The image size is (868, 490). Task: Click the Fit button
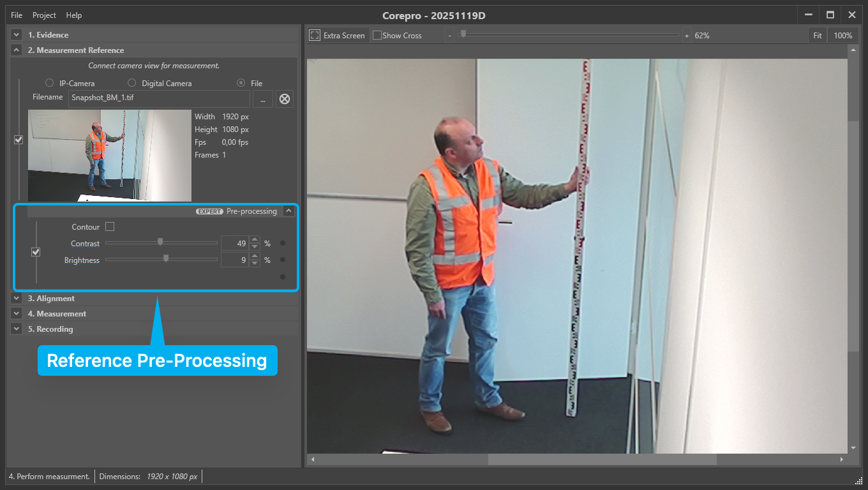[818, 35]
